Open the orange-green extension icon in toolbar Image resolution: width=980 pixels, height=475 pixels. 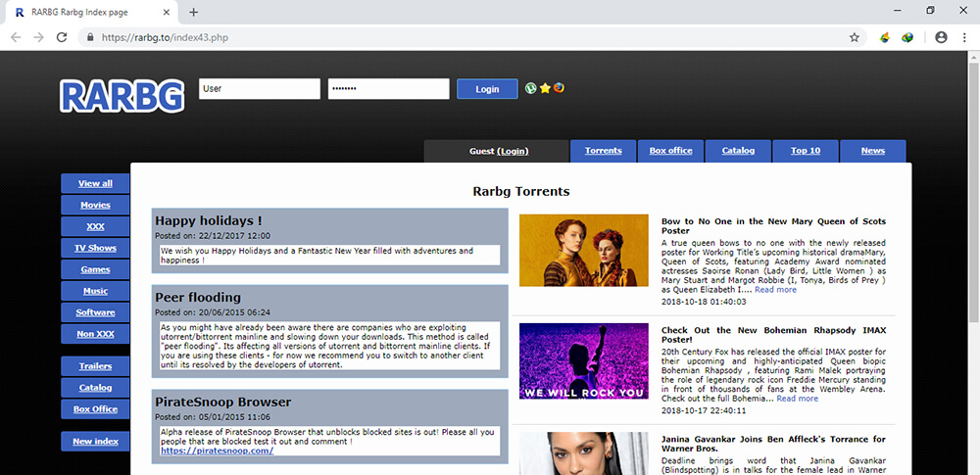pos(885,37)
